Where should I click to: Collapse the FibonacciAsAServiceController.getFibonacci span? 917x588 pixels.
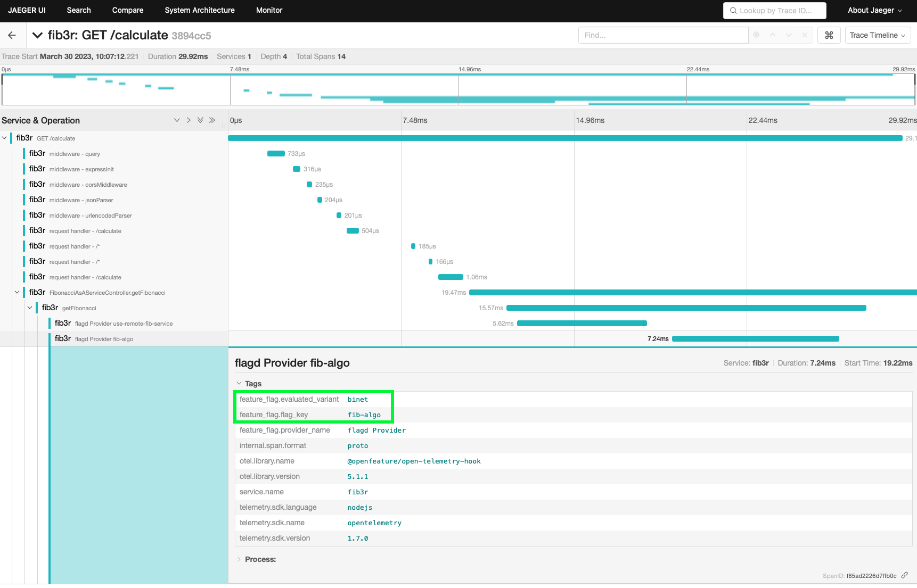click(x=17, y=292)
